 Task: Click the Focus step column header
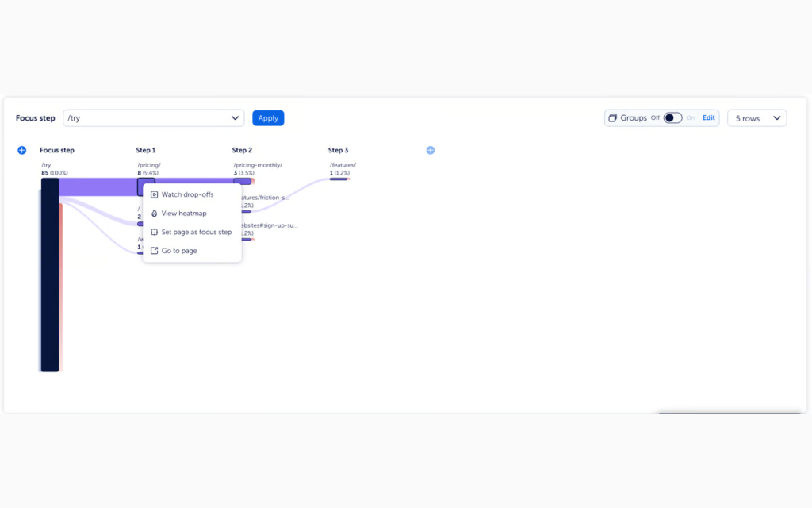click(x=57, y=150)
